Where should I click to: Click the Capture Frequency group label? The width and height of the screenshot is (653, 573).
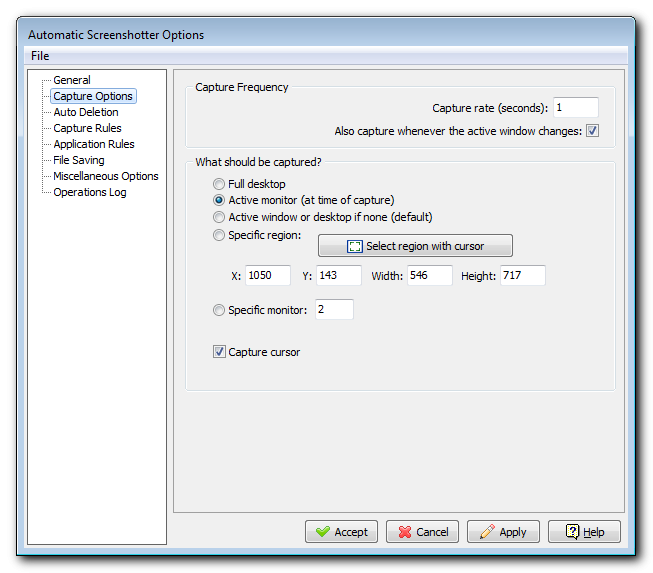[242, 87]
